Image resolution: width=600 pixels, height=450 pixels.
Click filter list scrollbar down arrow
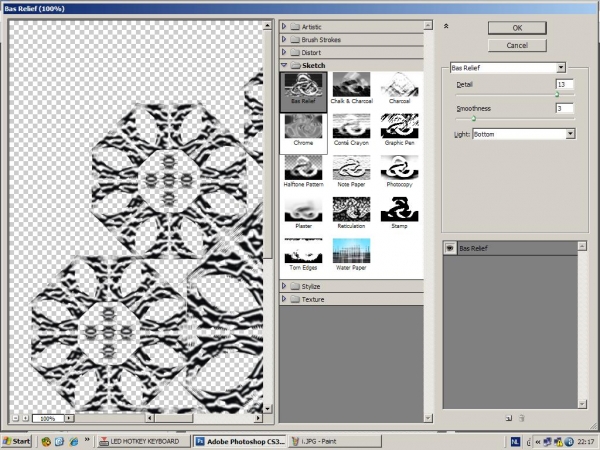(428, 418)
